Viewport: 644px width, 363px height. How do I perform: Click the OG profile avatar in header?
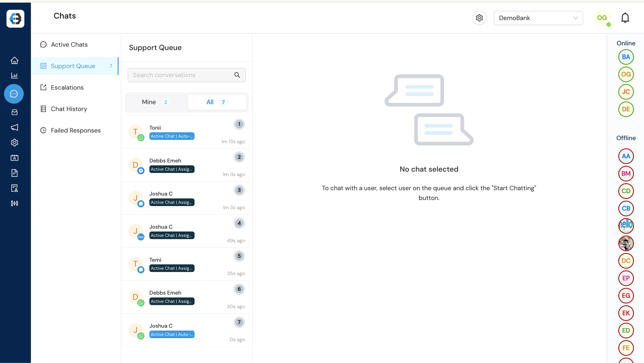click(602, 18)
